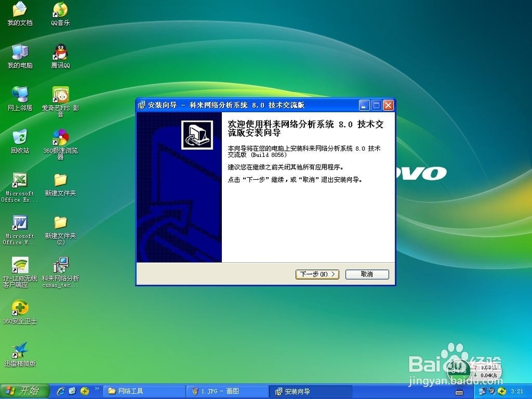The image size is (532, 399).
Task: Select 我的电脑 desktop icon
Action: [20, 56]
